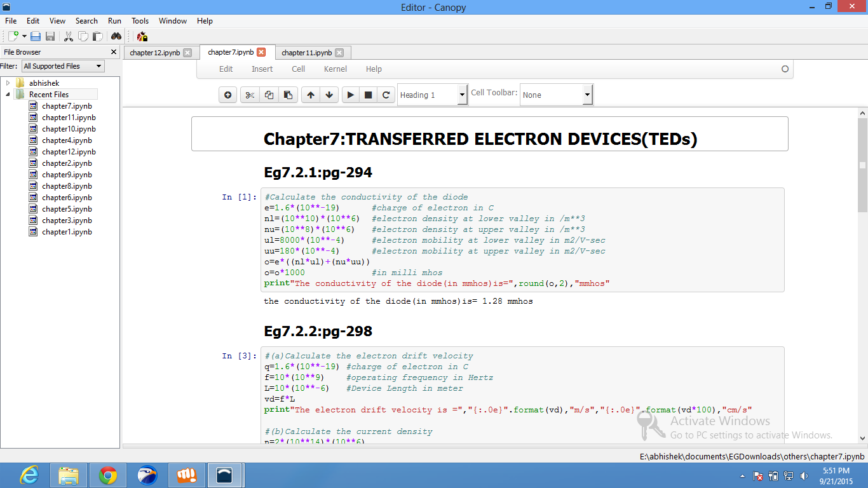Close the File Browser panel
Screen dimensions: 868x488
(114, 52)
